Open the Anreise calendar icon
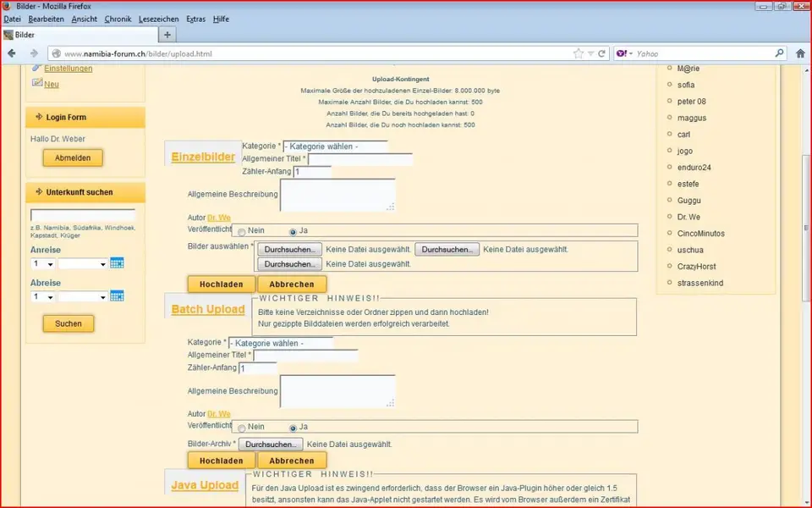The height and width of the screenshot is (508, 812). click(117, 263)
